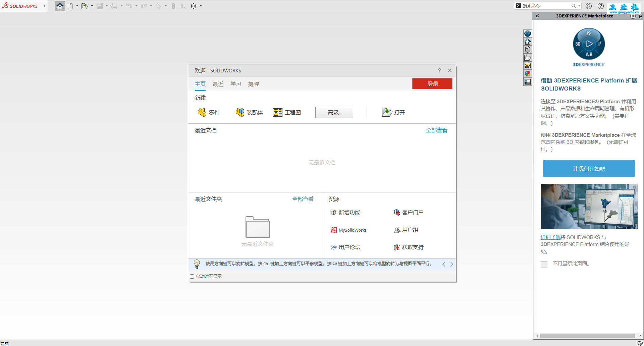Open dropdown arrow next to Print icon

point(121,6)
